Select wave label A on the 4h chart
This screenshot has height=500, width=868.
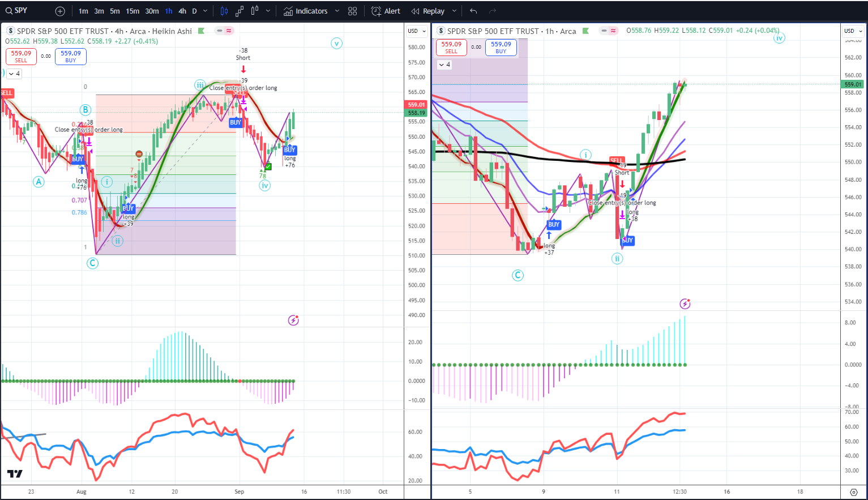click(x=39, y=182)
